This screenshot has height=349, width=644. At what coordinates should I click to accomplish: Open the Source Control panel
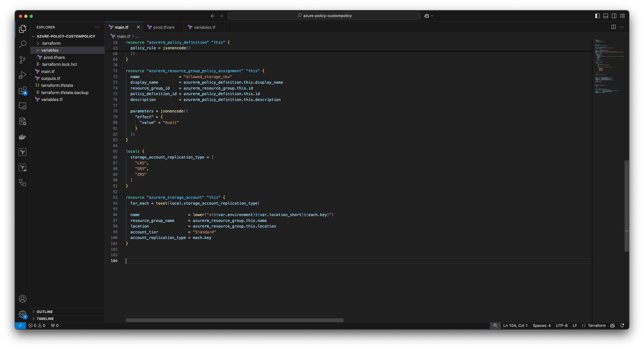click(x=23, y=60)
